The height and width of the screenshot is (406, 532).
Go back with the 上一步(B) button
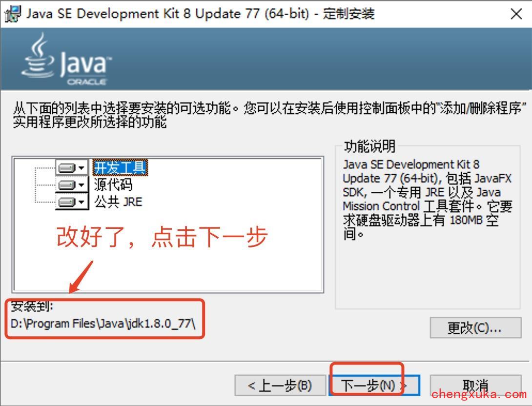point(280,386)
